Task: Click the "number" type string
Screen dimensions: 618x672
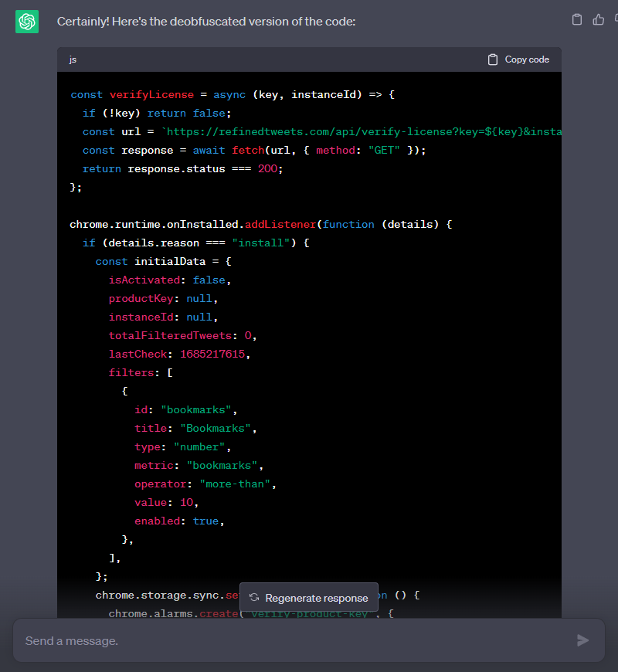Action: (199, 447)
